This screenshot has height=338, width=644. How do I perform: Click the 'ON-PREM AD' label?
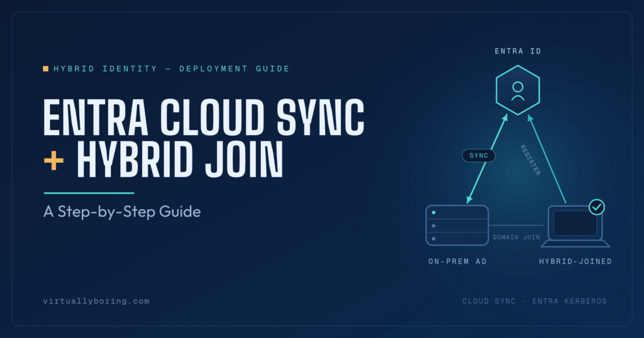point(458,261)
